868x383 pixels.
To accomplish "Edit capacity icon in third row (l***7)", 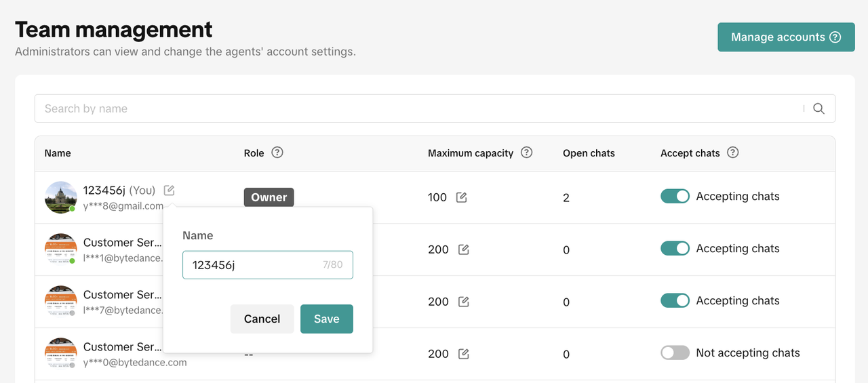I will [x=464, y=302].
